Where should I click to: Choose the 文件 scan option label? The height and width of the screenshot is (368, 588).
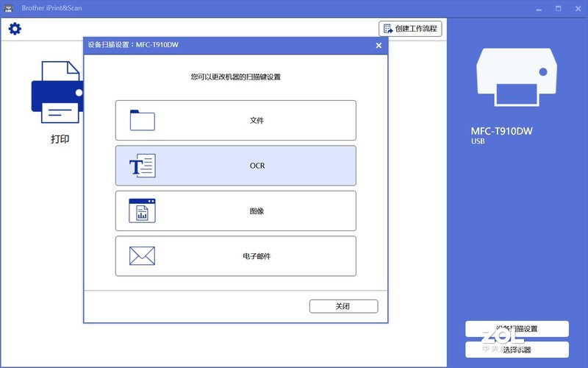click(x=257, y=121)
